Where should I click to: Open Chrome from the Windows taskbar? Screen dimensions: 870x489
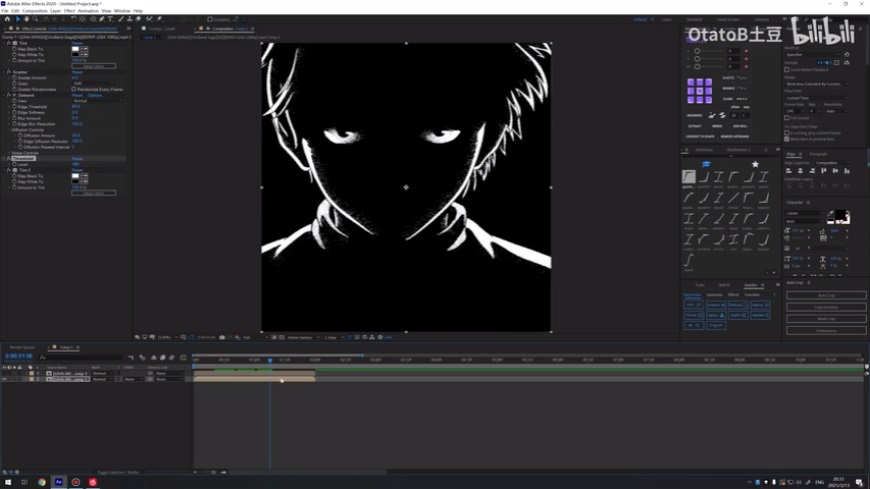pos(42,482)
